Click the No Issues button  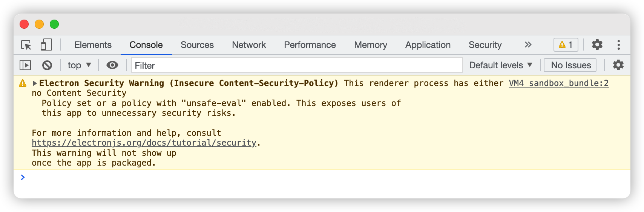[x=571, y=65]
